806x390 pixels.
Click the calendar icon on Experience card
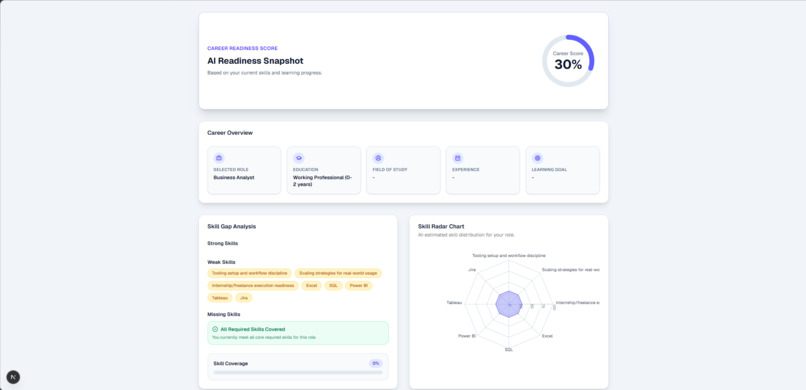458,158
